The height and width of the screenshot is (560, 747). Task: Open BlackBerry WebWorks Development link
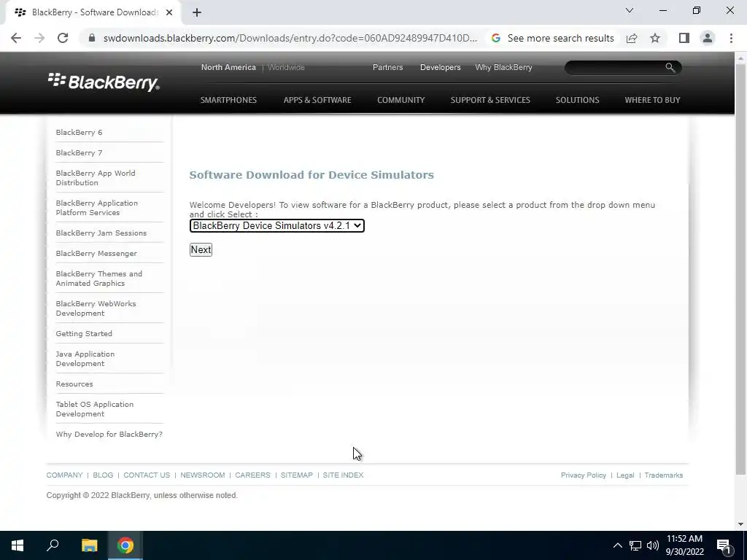pyautogui.click(x=96, y=308)
